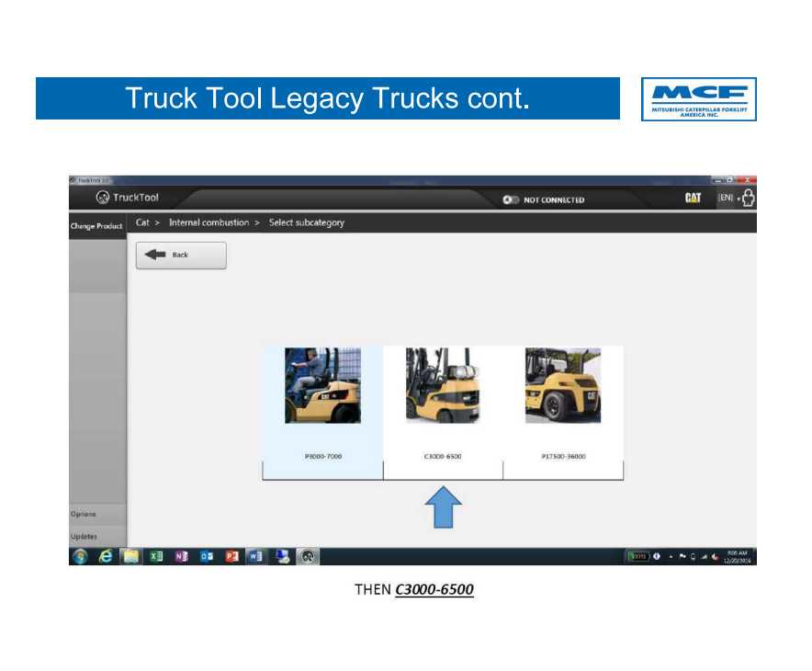Screen dimensions: 812x671
Task: Click the battery indicator in tray
Action: [637, 556]
